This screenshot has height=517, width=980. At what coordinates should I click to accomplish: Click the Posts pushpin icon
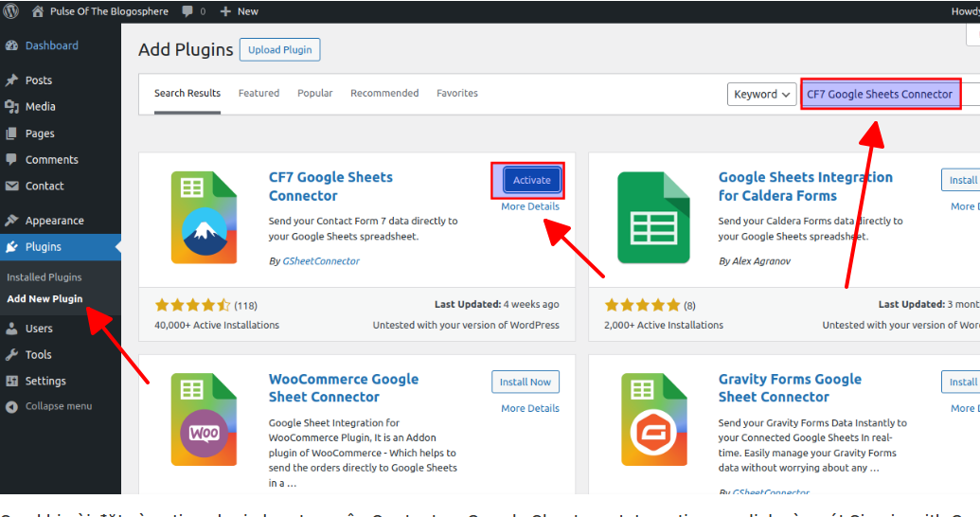12,80
